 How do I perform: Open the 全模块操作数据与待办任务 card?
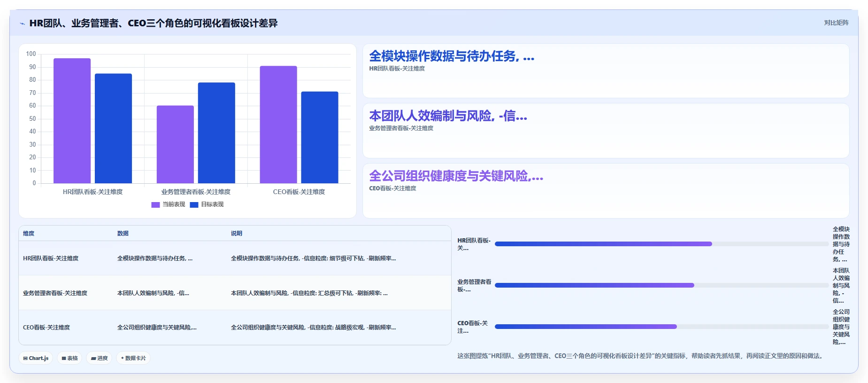click(x=606, y=71)
